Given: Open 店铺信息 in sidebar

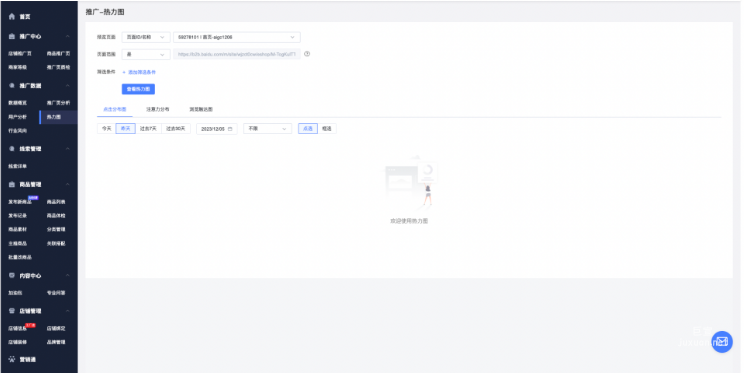Looking at the screenshot, I should pos(18,328).
